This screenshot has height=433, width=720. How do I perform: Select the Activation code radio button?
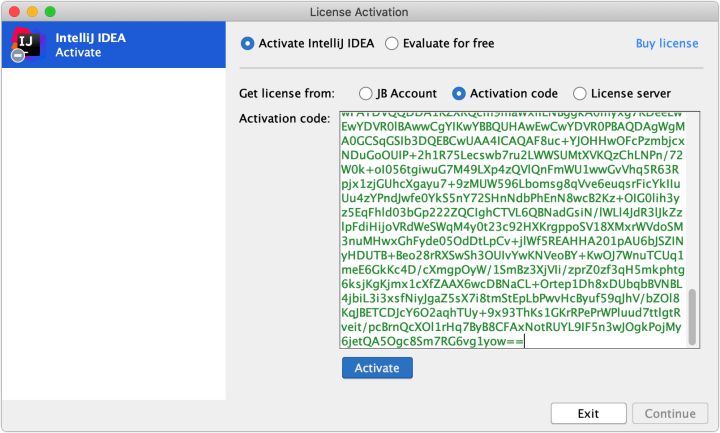point(459,94)
